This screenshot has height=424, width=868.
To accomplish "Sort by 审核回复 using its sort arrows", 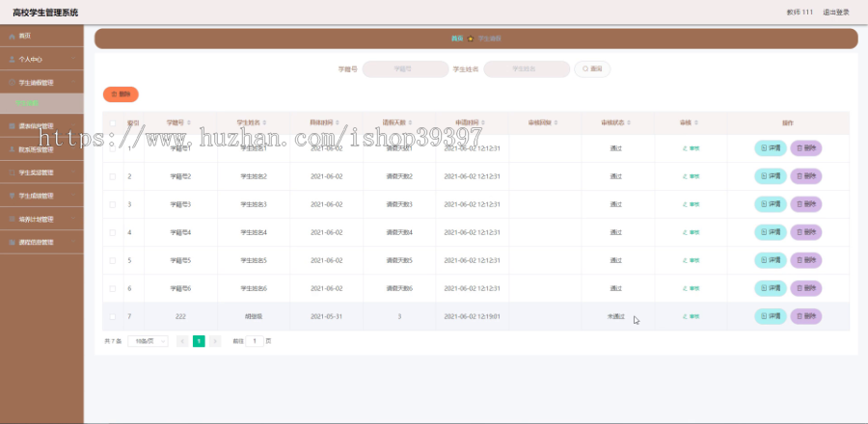I will (556, 122).
